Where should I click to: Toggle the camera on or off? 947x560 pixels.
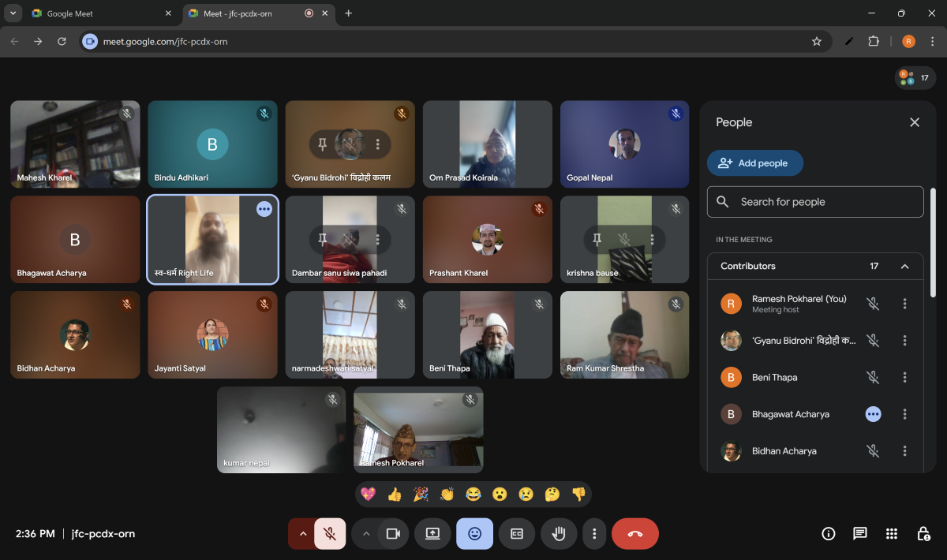[392, 534]
